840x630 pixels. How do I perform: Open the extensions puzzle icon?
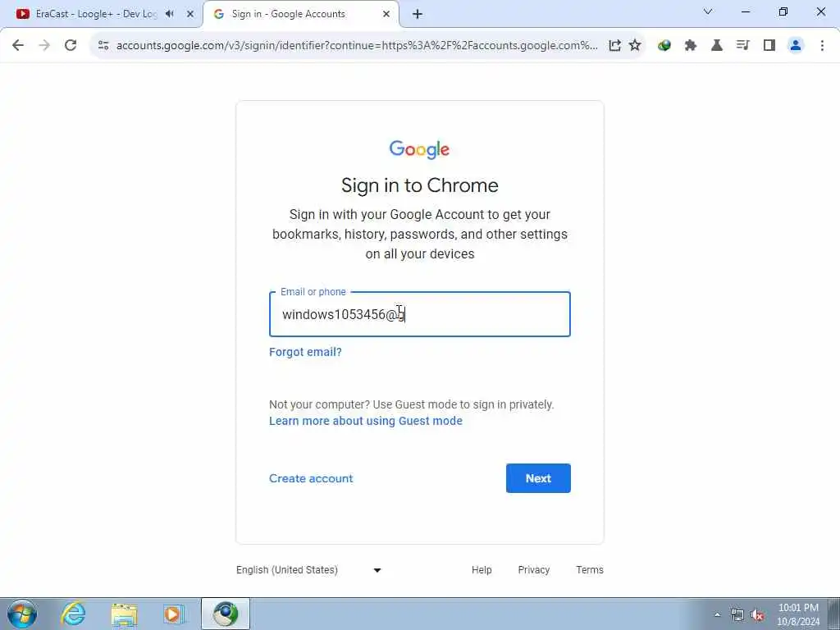coord(691,46)
